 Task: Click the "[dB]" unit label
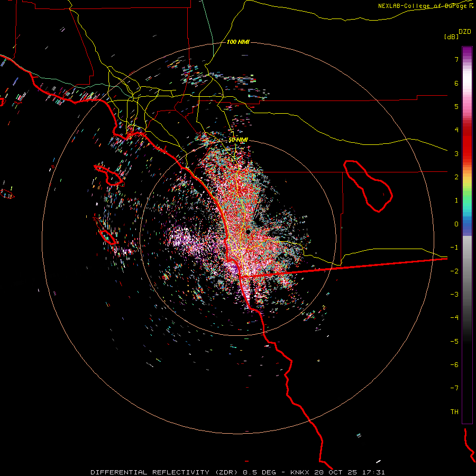(452, 36)
